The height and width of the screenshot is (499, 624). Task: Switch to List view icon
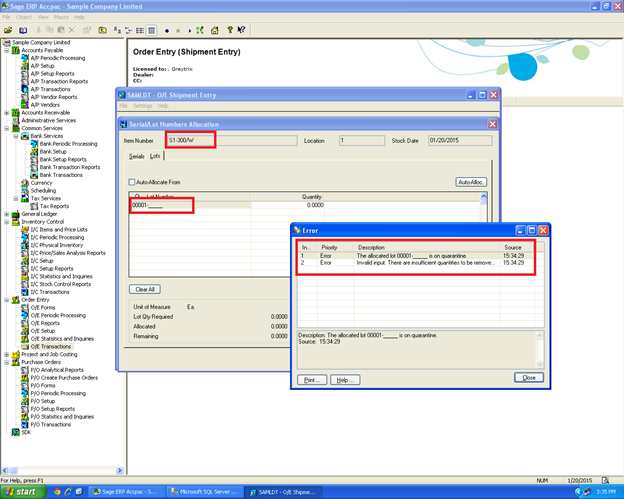coord(140,30)
